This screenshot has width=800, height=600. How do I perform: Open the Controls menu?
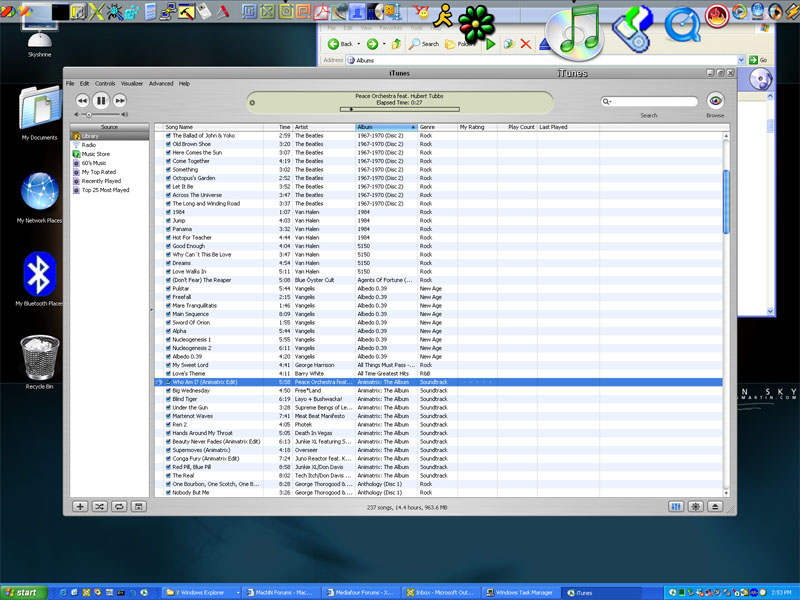point(105,83)
